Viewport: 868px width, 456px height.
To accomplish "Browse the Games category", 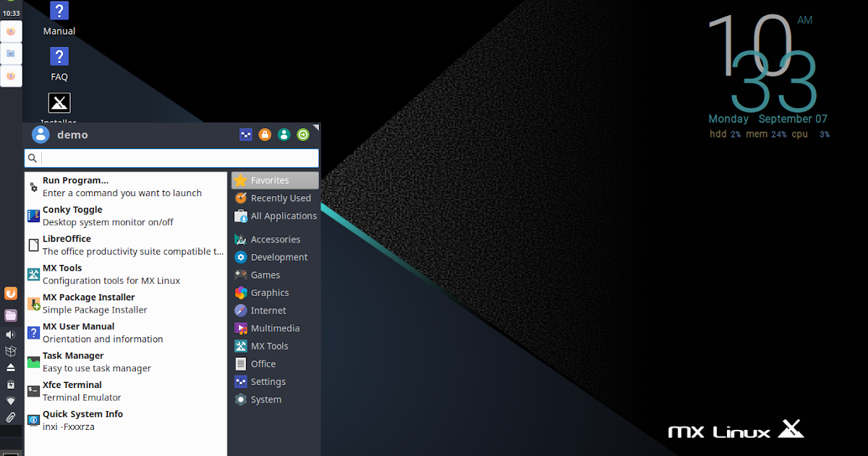I will tap(275, 275).
